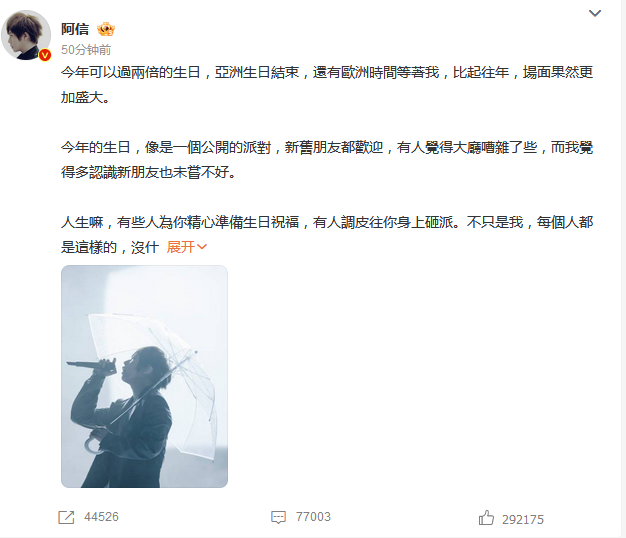626x538 pixels.
Task: Click the like count 292175
Action: pos(523,519)
